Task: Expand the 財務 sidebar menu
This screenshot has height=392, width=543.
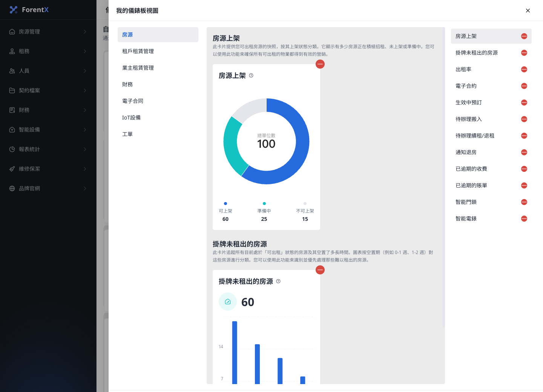Action: [x=48, y=110]
